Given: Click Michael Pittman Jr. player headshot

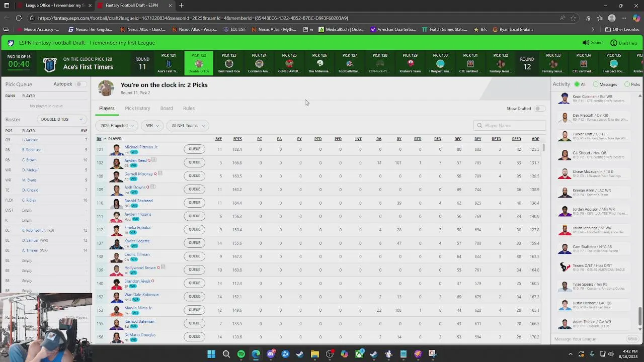Looking at the screenshot, I should pos(116,149).
